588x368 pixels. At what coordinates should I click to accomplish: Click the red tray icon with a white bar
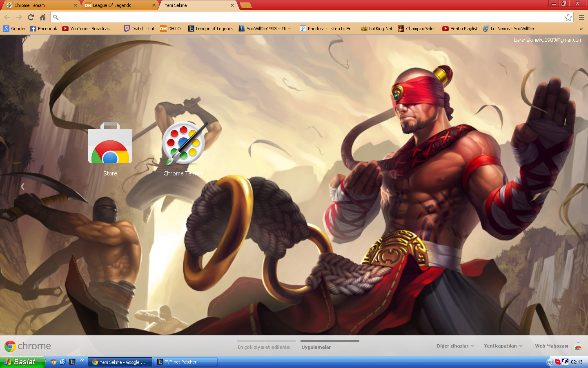[x=557, y=362]
